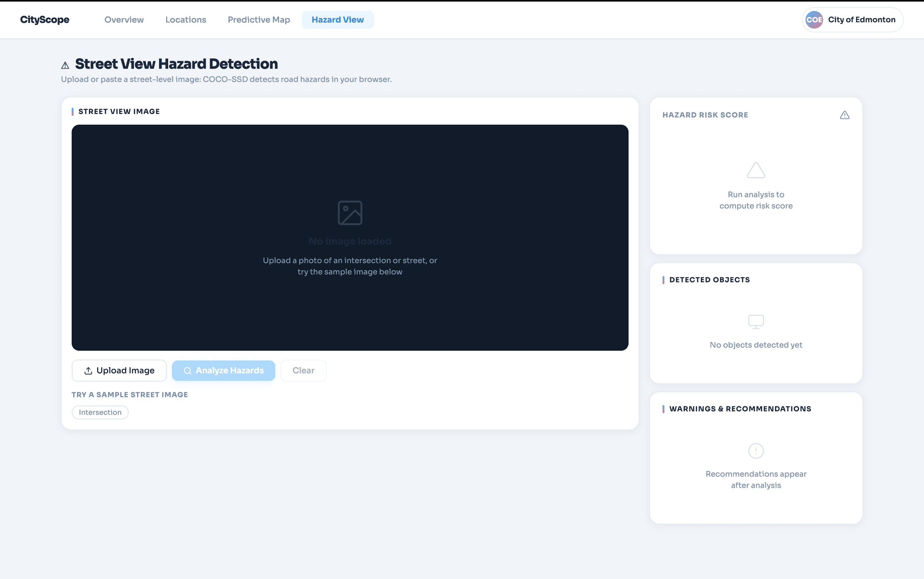Click the magnifier icon on Analyze Hazards
The width and height of the screenshot is (924, 579).
[x=187, y=371]
